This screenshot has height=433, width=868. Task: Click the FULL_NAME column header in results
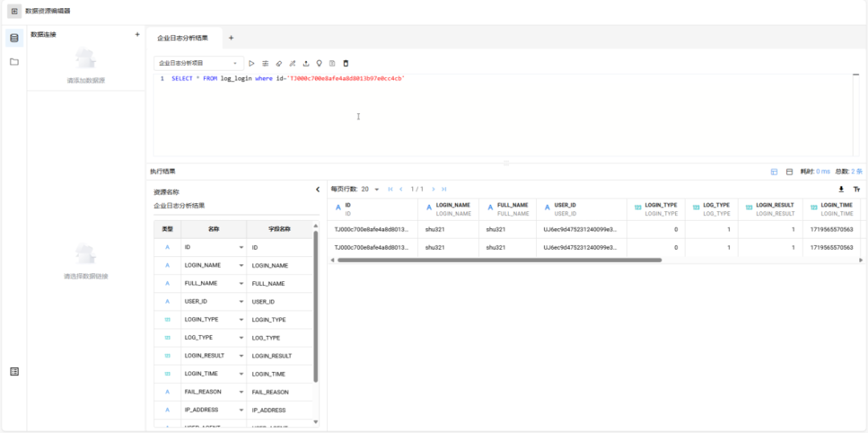click(508, 209)
